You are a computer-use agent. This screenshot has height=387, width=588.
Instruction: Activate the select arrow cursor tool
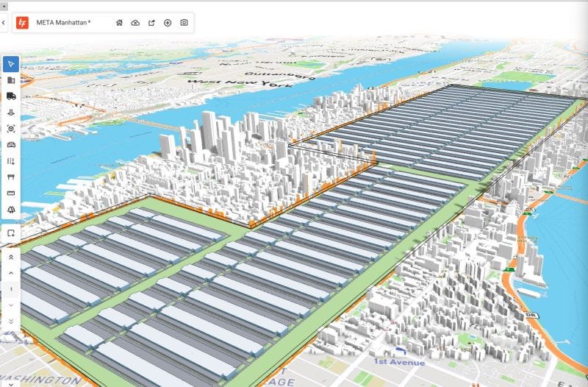point(11,64)
